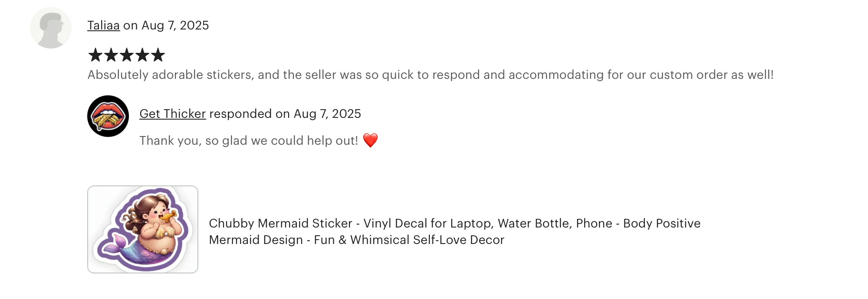The width and height of the screenshot is (868, 299).
Task: Click the "responded on Aug 7, 2025" text
Action: coord(285,114)
